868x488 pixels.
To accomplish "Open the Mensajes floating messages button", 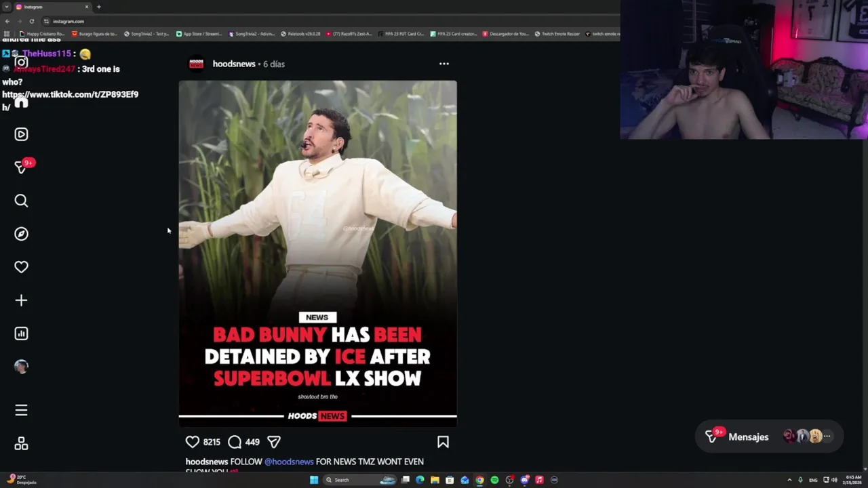I will pyautogui.click(x=769, y=436).
